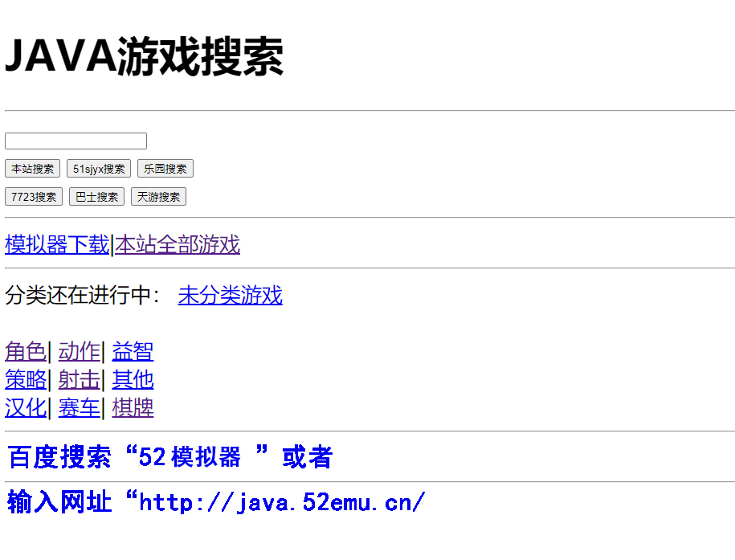735x560 pixels.
Task: Select the 赛车 category link
Action: (80, 407)
